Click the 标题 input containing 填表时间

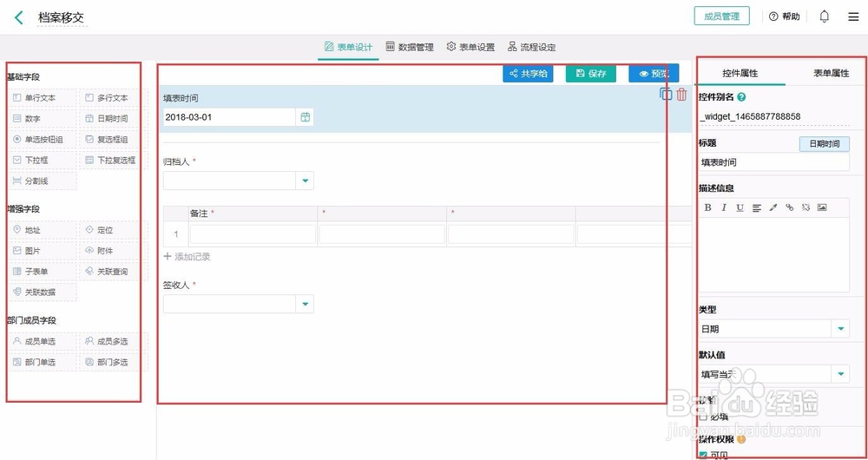click(774, 163)
